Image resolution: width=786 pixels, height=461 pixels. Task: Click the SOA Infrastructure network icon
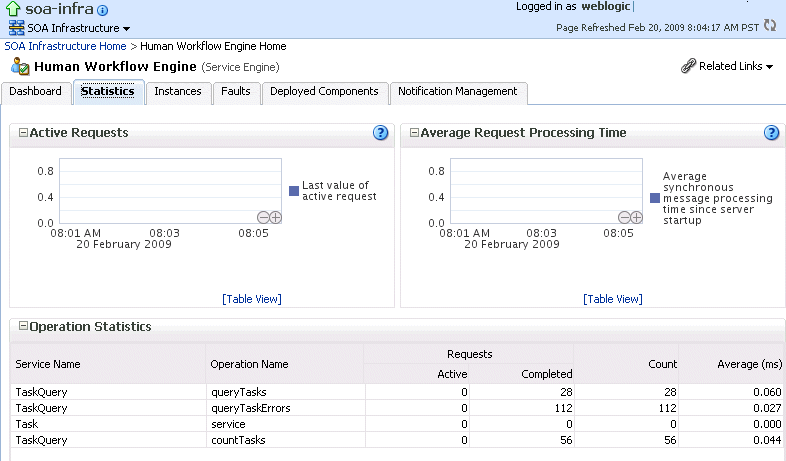pyautogui.click(x=17, y=28)
